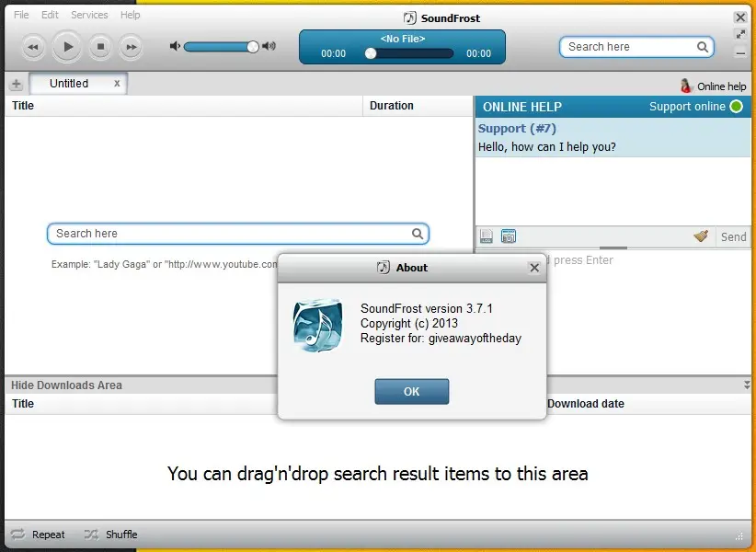Click the fullscreen expand arrows icon
The image size is (756, 552).
click(740, 34)
